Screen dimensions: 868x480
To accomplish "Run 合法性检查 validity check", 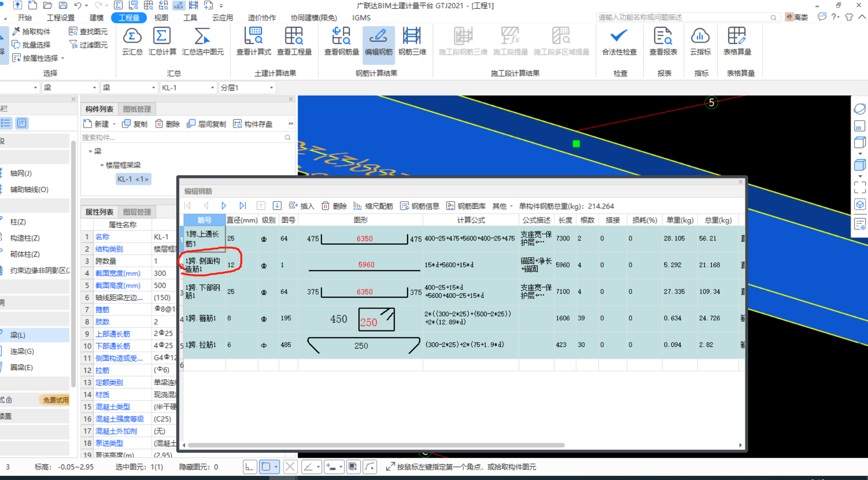I will tap(619, 42).
